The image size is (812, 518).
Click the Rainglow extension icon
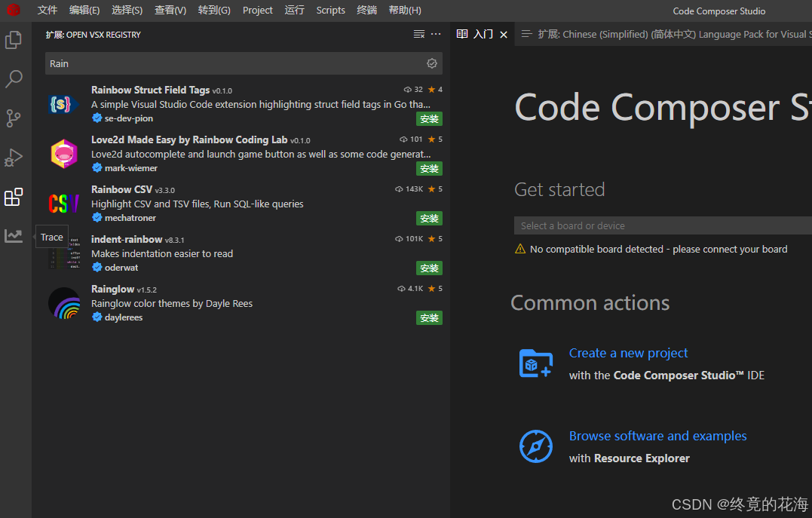[64, 304]
